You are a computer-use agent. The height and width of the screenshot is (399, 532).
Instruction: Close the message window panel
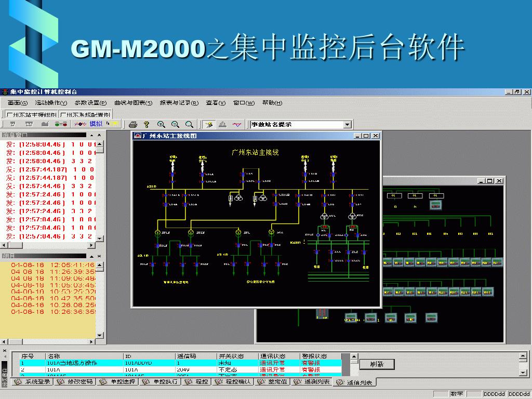click(99, 135)
